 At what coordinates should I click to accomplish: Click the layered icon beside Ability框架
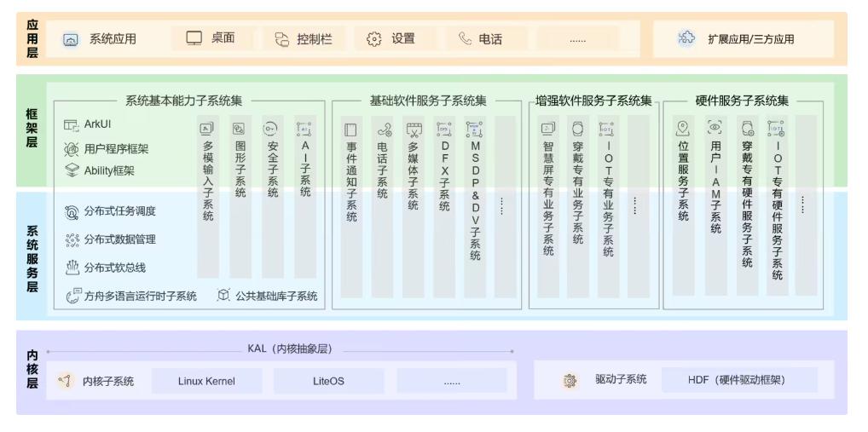(x=72, y=170)
